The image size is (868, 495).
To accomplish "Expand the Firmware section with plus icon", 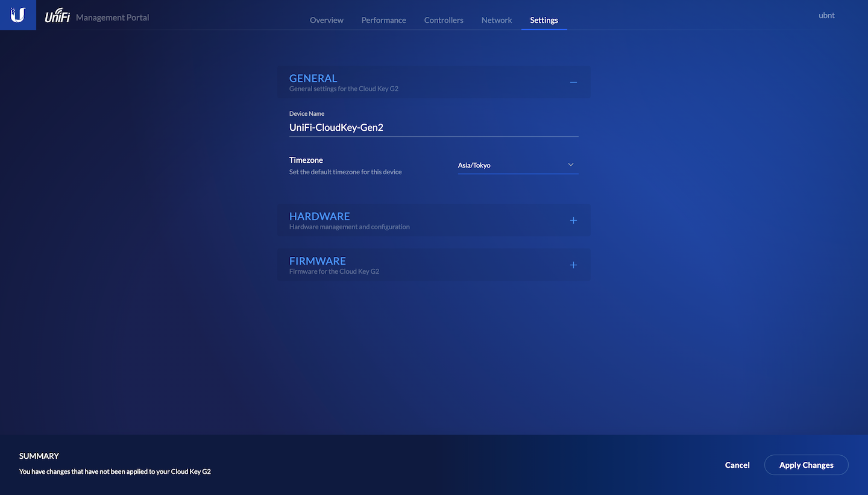I will [573, 265].
